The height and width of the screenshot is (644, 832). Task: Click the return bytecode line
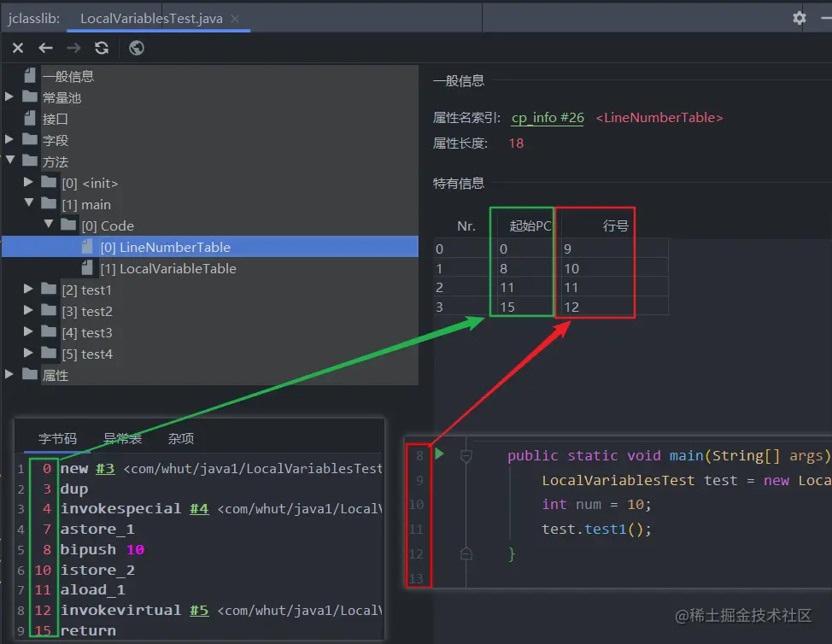(x=87, y=630)
